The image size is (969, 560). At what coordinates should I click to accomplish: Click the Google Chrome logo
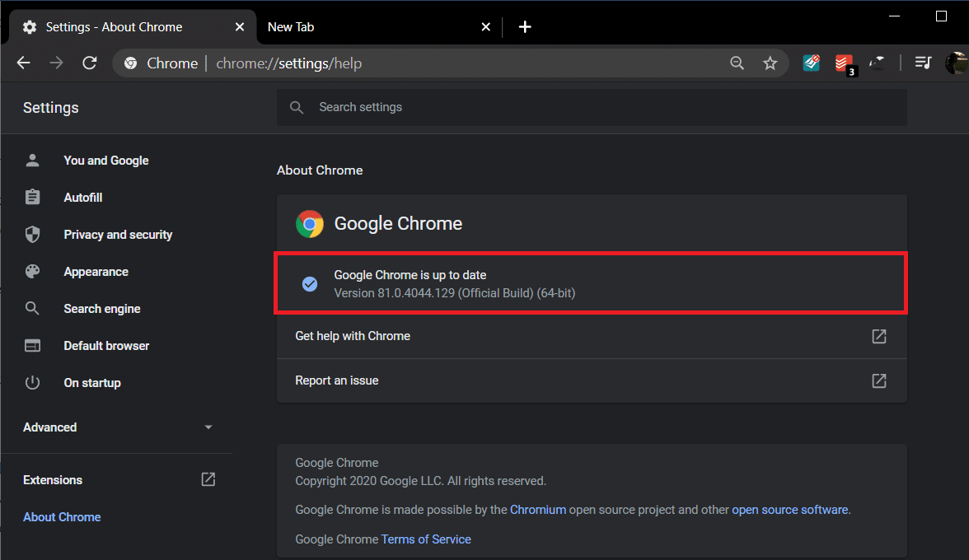(310, 223)
